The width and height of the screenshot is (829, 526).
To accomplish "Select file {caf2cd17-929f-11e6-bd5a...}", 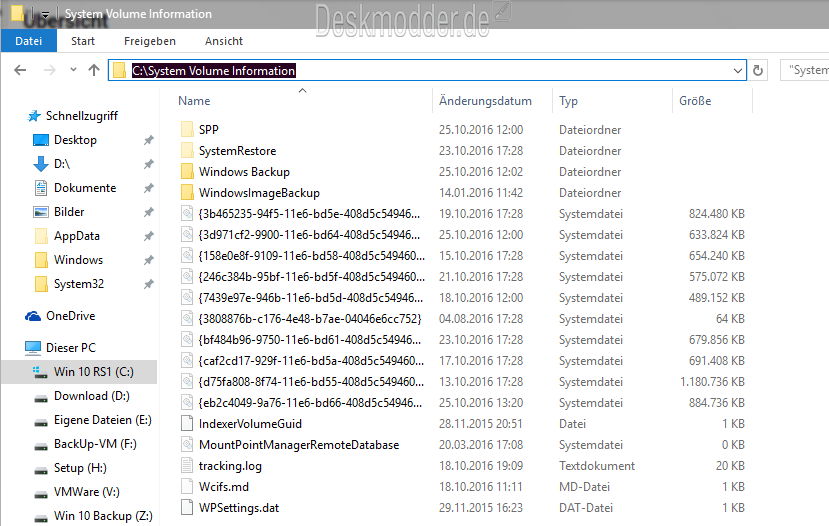I will [311, 361].
